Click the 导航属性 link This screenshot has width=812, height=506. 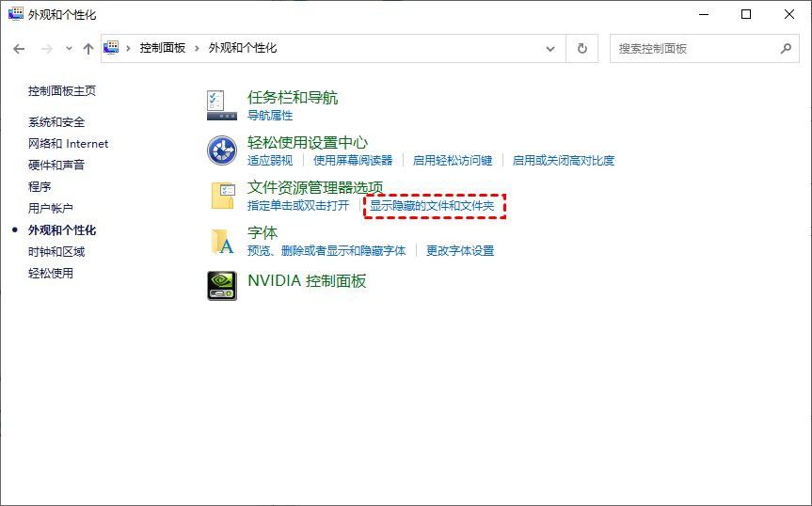tap(270, 115)
